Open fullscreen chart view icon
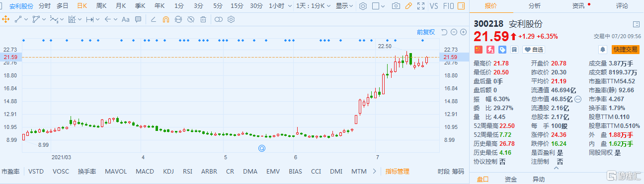Image resolution: width=644 pixels, height=184 pixels. (421, 6)
